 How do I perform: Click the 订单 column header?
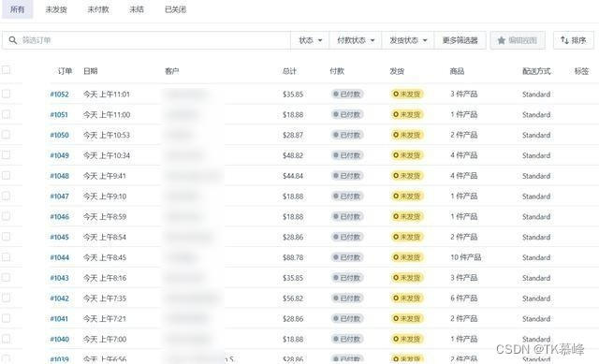click(65, 71)
